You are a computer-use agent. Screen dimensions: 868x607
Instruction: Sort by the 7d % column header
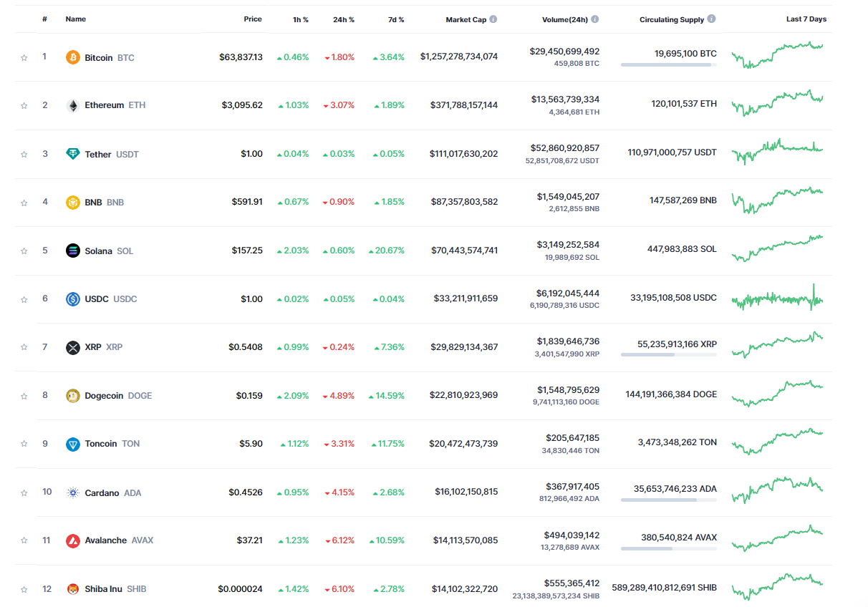[x=396, y=19]
